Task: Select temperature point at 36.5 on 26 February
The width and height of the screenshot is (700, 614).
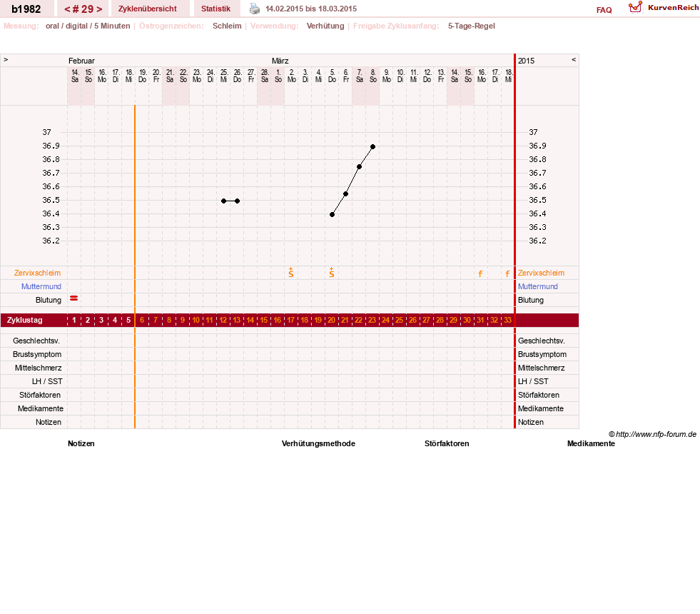Action: (237, 201)
